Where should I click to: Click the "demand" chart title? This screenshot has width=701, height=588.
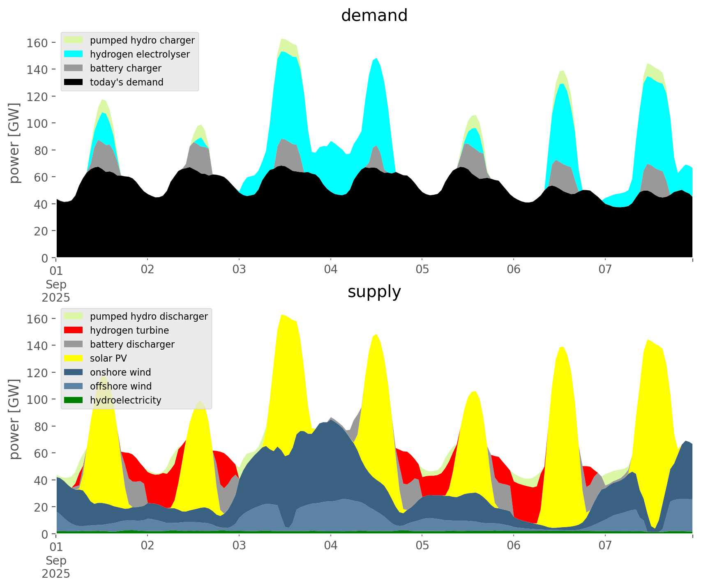(x=374, y=16)
